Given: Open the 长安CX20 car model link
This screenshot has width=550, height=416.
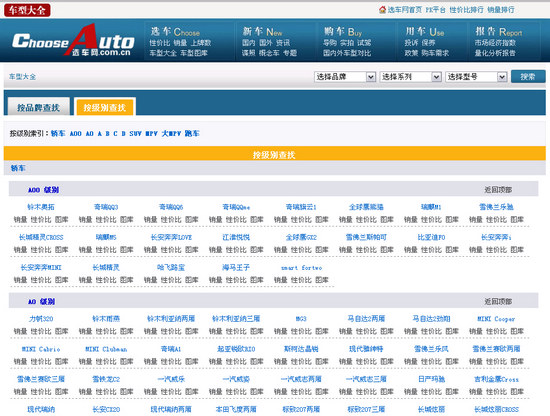Looking at the screenshot, I should pyautogui.click(x=106, y=409).
